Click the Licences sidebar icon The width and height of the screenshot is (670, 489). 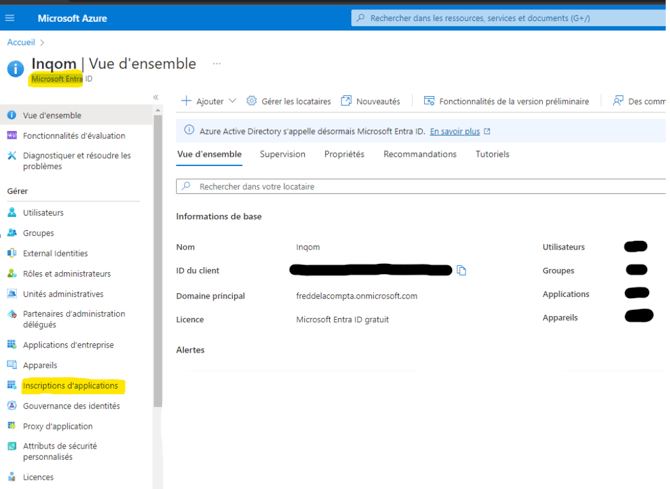pyautogui.click(x=12, y=477)
